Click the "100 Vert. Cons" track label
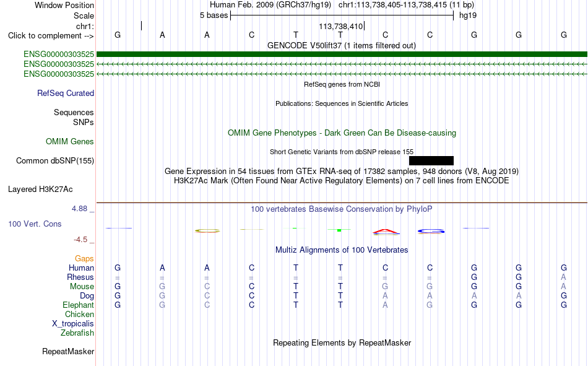Image resolution: width=588 pixels, height=366 pixels. click(x=35, y=224)
